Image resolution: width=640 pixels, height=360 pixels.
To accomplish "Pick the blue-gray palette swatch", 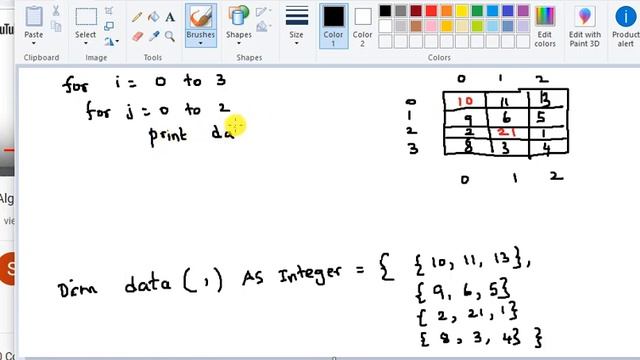I will pos(508,26).
